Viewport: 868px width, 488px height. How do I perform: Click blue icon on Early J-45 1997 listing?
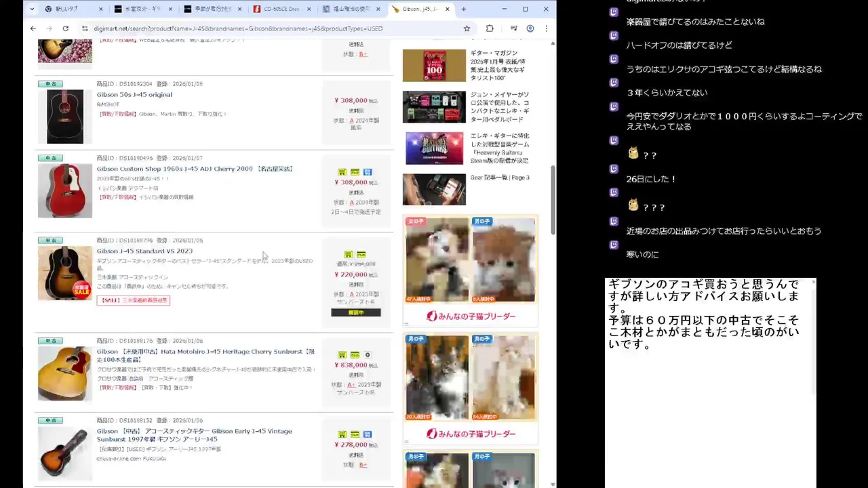coord(368,434)
